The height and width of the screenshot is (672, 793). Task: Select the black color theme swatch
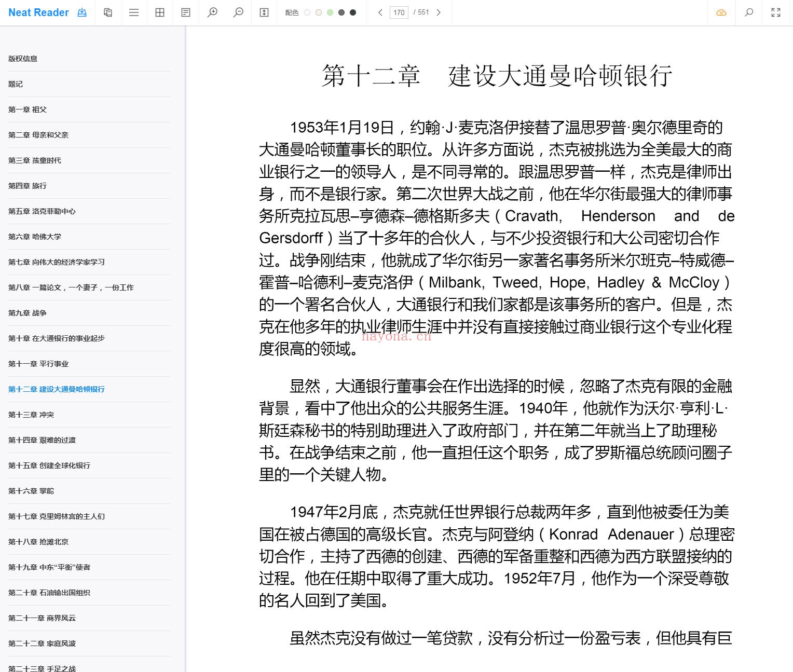coord(353,12)
